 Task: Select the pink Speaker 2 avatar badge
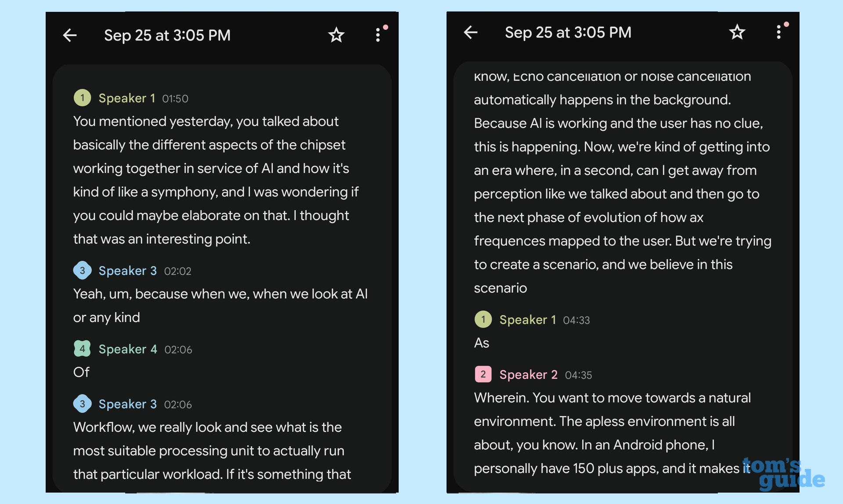[483, 374]
